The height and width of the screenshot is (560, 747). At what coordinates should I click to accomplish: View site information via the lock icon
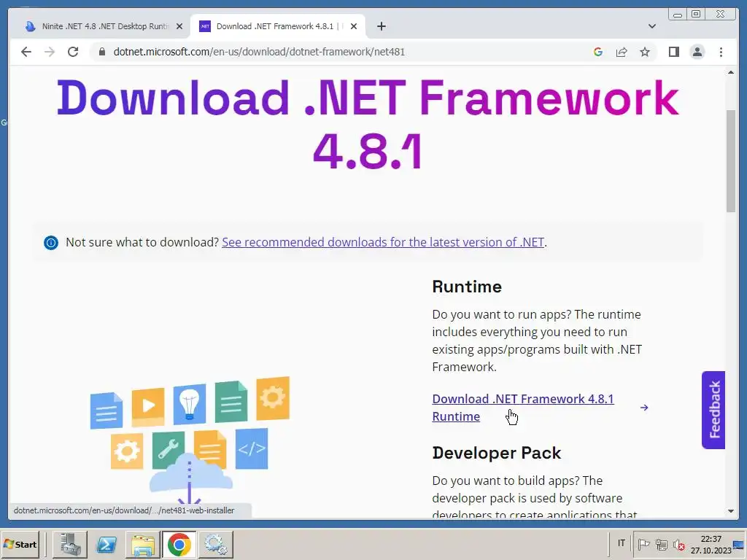pyautogui.click(x=101, y=52)
